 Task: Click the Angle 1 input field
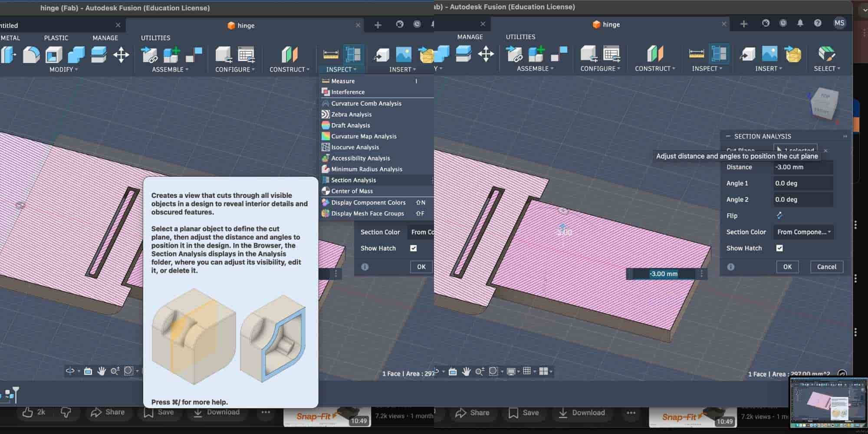pyautogui.click(x=803, y=183)
